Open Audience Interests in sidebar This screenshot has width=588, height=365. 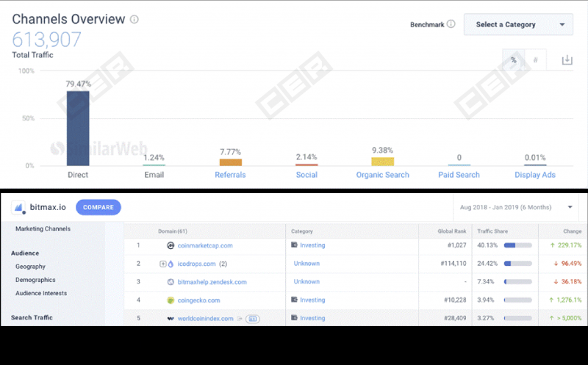41,293
